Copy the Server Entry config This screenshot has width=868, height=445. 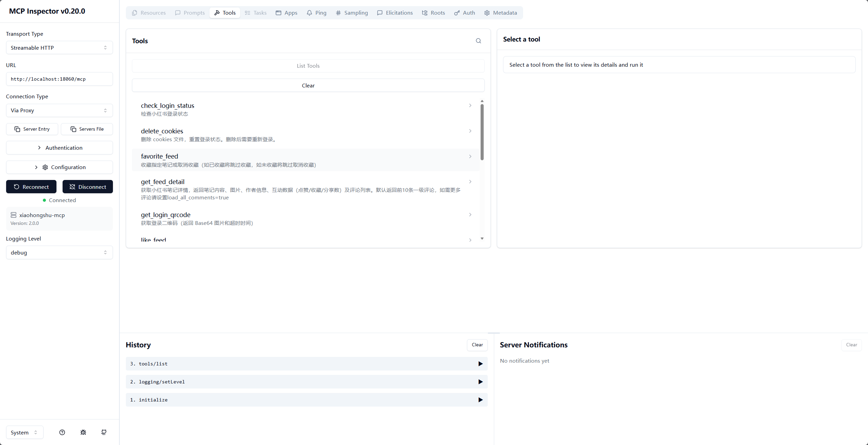click(x=32, y=129)
